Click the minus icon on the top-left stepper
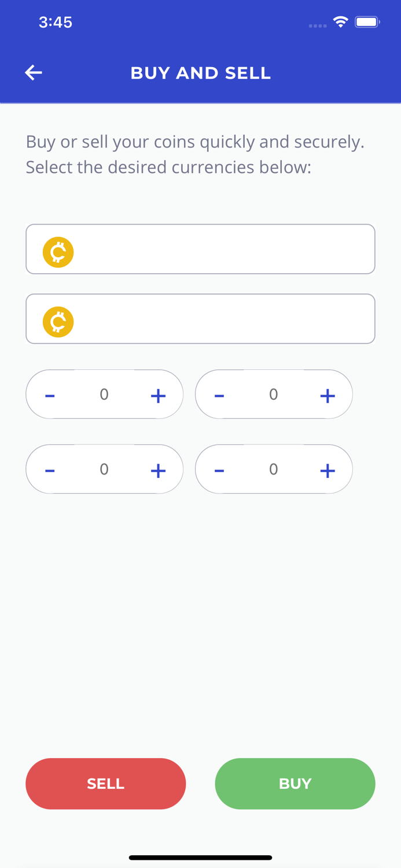401x868 pixels. point(50,394)
